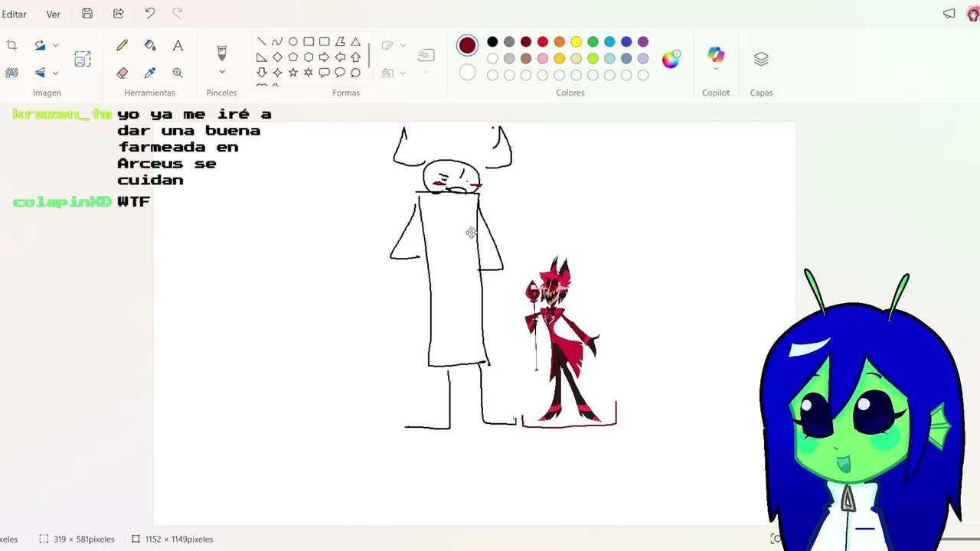Click the Shapes gallery scrollbar

369,55
